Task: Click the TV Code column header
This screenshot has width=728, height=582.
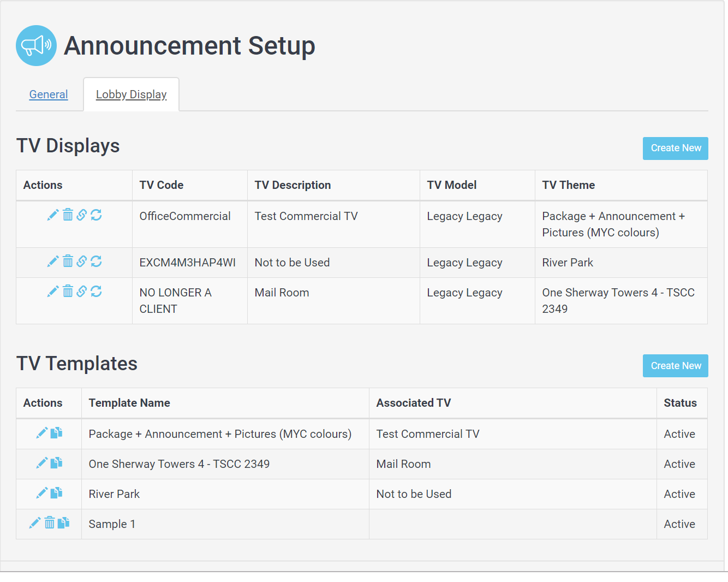Action: click(162, 185)
